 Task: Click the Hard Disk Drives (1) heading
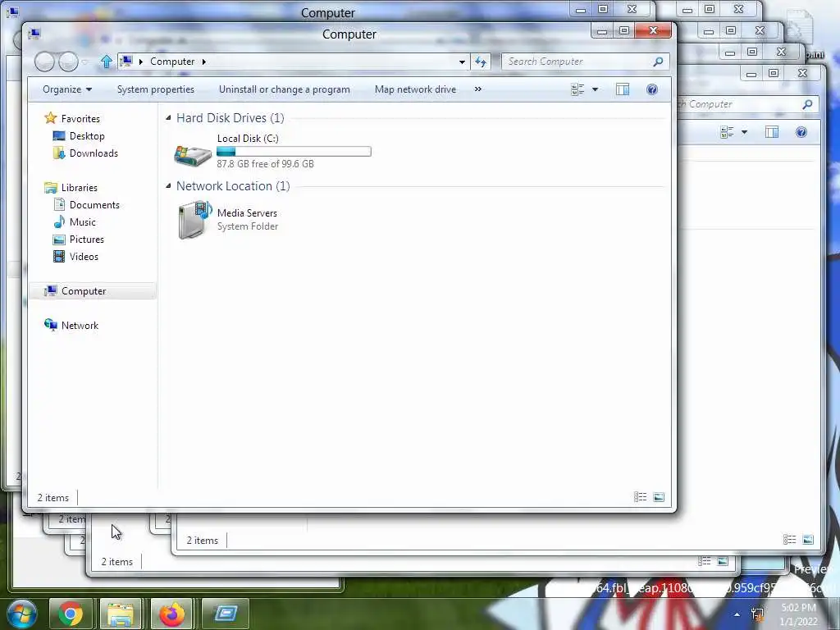[x=231, y=118]
